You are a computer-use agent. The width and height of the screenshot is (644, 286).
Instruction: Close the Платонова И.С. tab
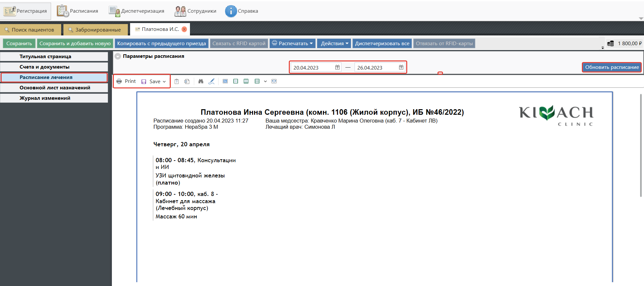pos(184,29)
